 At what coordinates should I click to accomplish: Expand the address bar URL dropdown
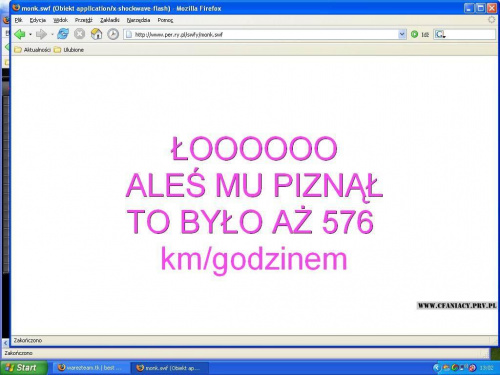pyautogui.click(x=402, y=34)
